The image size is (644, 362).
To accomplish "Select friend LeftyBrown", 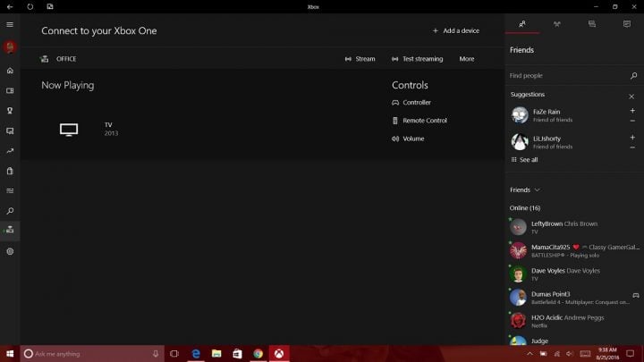I will pyautogui.click(x=574, y=227).
